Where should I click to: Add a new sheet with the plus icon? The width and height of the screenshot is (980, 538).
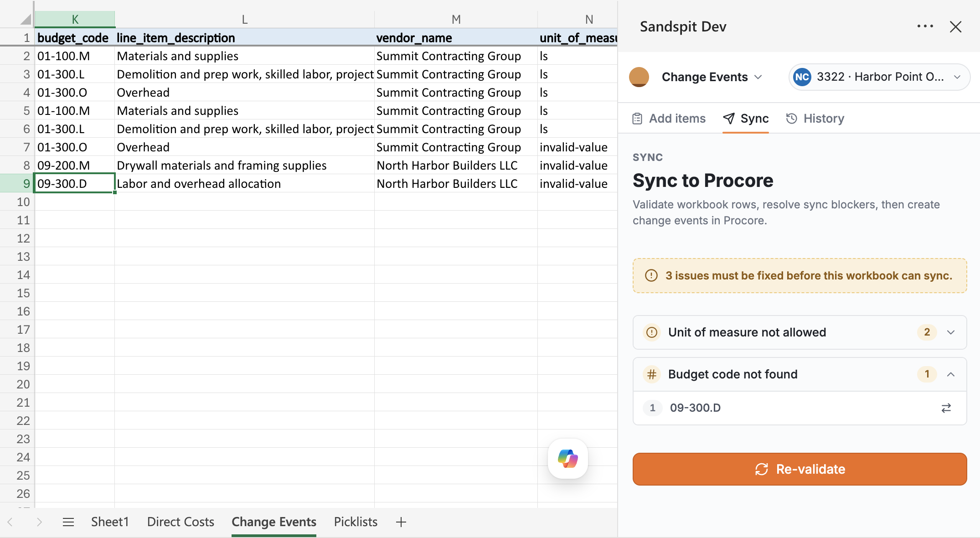[401, 522]
